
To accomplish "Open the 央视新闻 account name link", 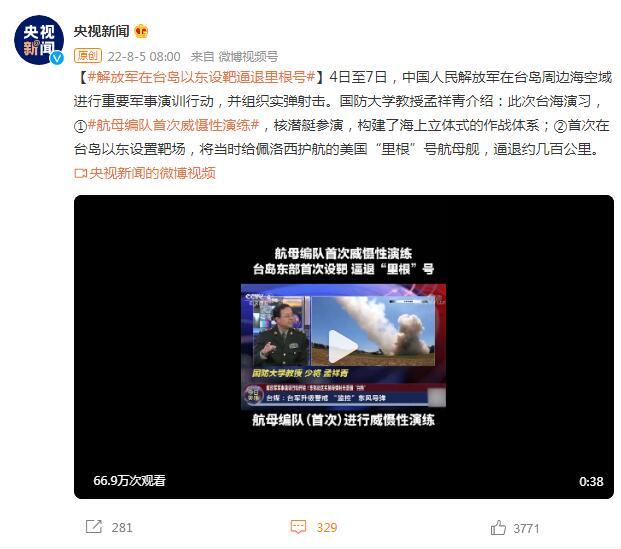I will point(102,31).
